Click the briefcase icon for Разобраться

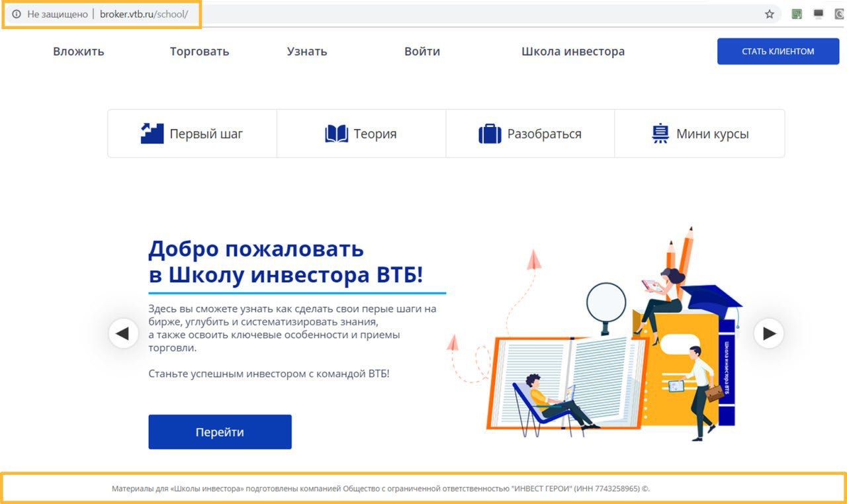click(490, 134)
